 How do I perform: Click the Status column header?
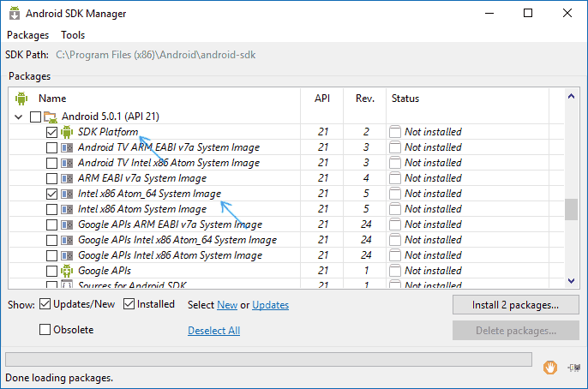tap(405, 99)
